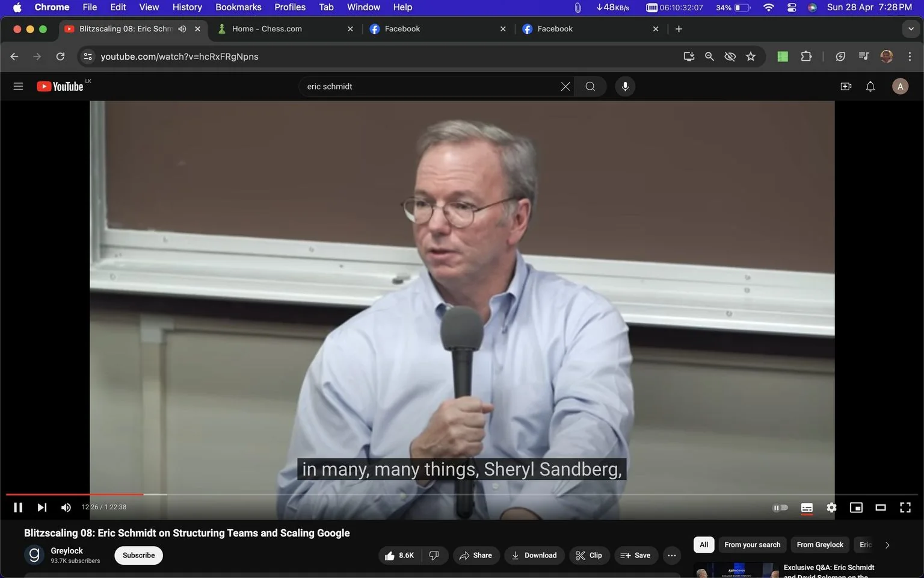Image resolution: width=924 pixels, height=578 pixels.
Task: Select From Greylock chip
Action: (x=820, y=545)
